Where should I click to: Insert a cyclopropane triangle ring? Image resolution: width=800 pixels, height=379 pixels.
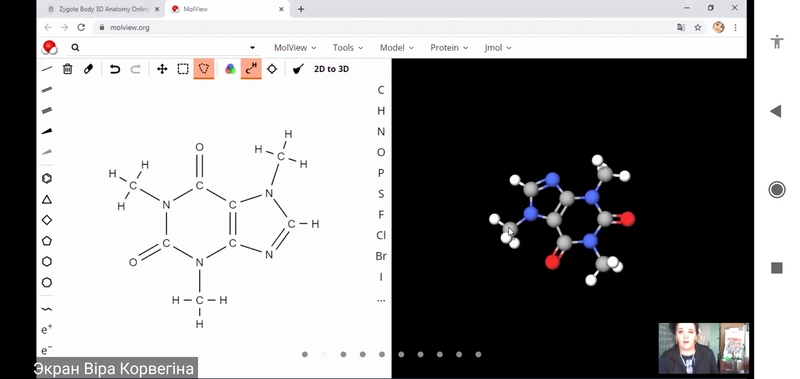(47, 199)
